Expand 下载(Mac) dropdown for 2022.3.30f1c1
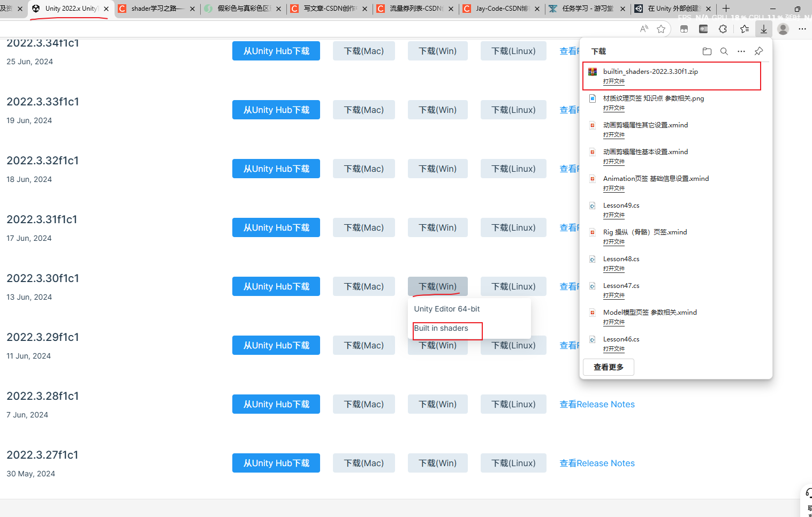Screen dimensions: 812x517 click(x=364, y=286)
